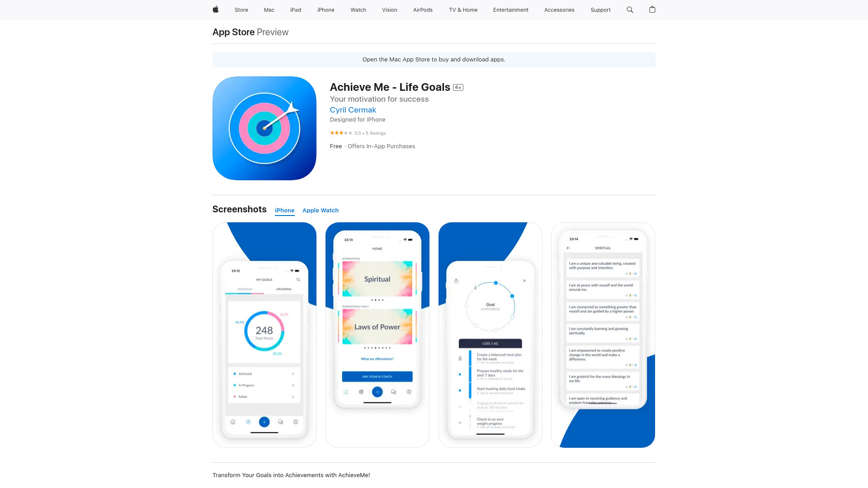Click the Free download button
The width and height of the screenshot is (868, 488).
(335, 146)
